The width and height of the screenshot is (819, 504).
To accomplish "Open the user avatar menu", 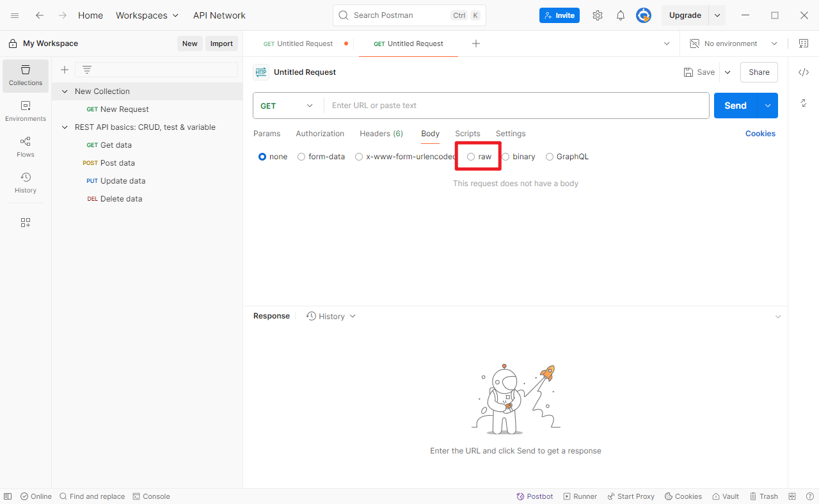I will 644,15.
